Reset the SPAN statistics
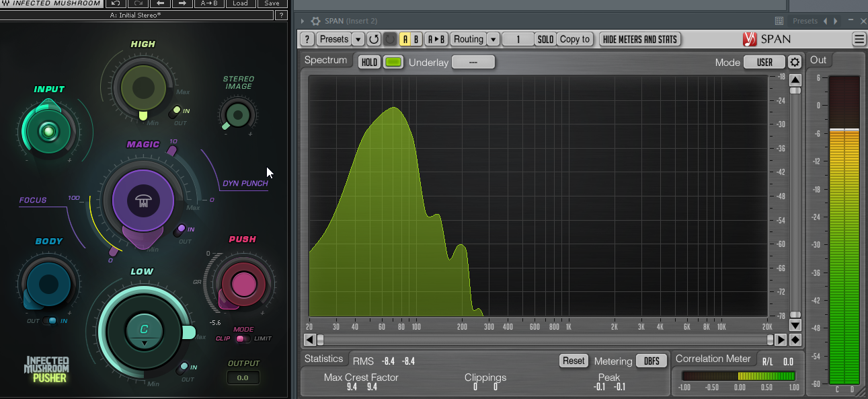Image resolution: width=868 pixels, height=399 pixels. coord(574,361)
